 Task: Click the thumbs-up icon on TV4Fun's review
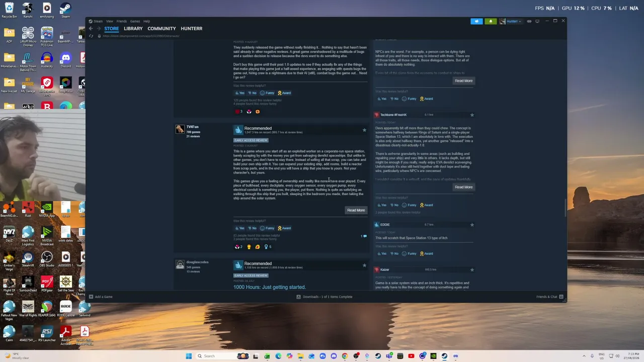pos(238,130)
